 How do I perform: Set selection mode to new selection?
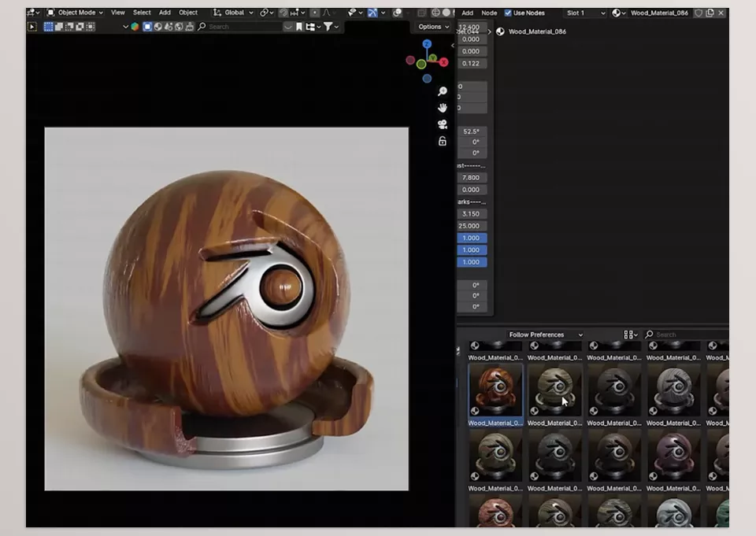click(48, 27)
